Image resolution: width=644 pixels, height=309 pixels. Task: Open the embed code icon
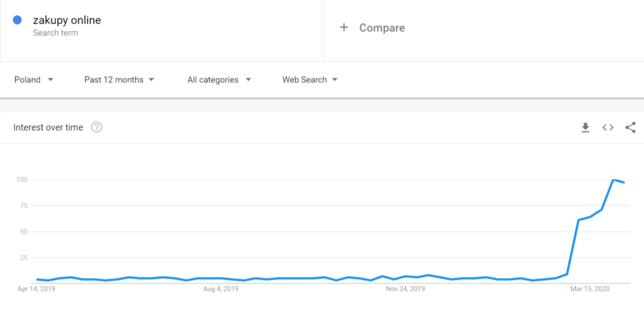pyautogui.click(x=608, y=128)
